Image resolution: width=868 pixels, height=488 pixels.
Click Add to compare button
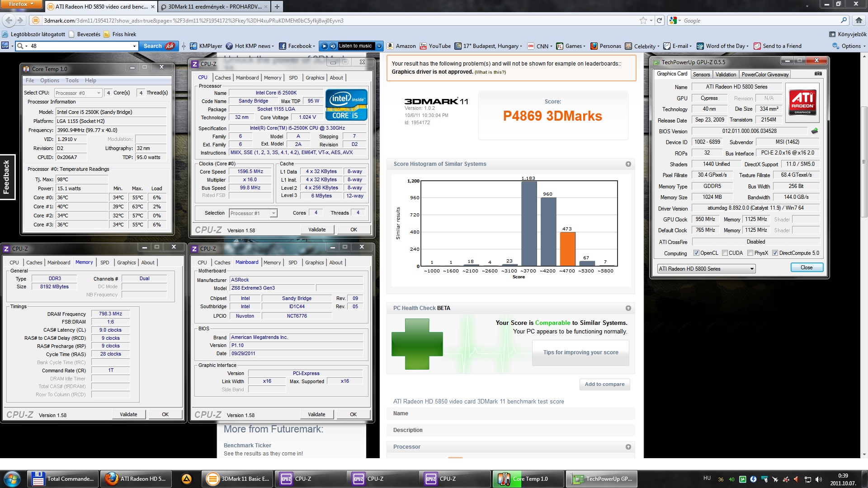(x=604, y=384)
